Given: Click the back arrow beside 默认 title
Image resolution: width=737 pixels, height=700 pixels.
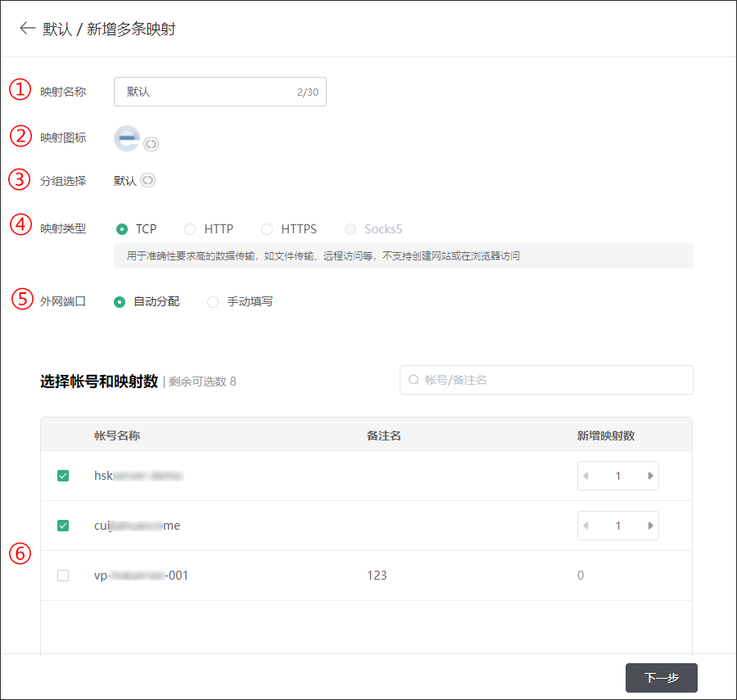Looking at the screenshot, I should point(27,29).
